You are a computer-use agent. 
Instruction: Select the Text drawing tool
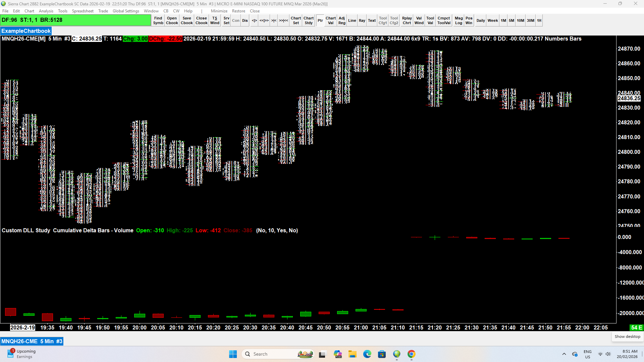[372, 20]
